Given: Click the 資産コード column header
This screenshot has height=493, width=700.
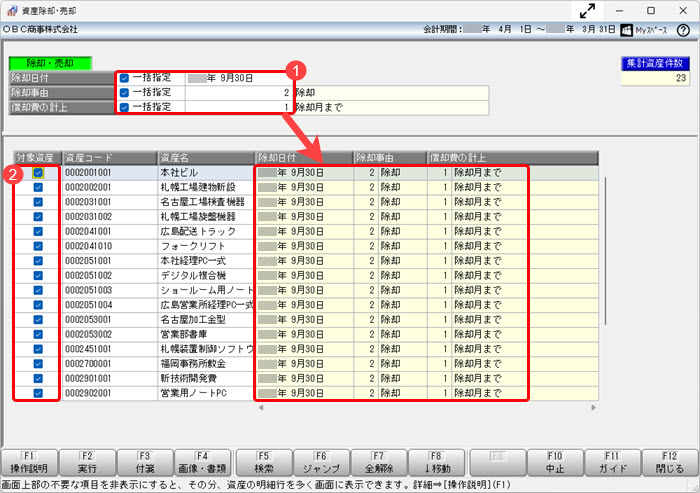Looking at the screenshot, I should tap(108, 157).
